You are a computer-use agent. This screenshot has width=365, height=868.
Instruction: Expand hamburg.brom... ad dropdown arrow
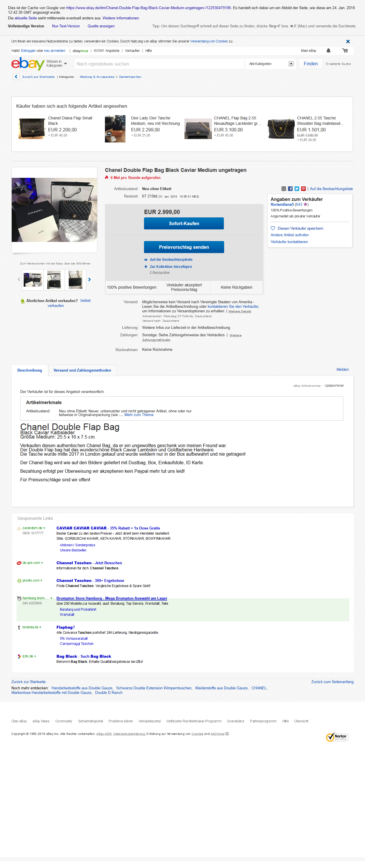pyautogui.click(x=51, y=598)
